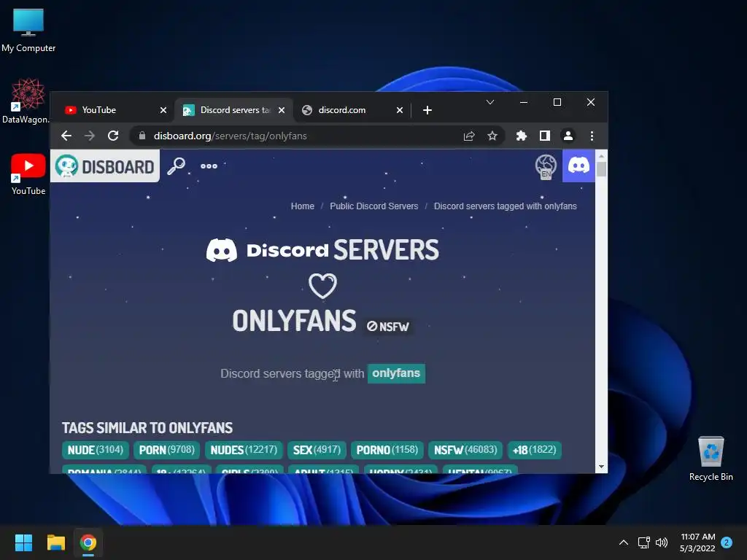The height and width of the screenshot is (560, 747).
Task: Open the DISBOARD logo home link
Action: (105, 166)
